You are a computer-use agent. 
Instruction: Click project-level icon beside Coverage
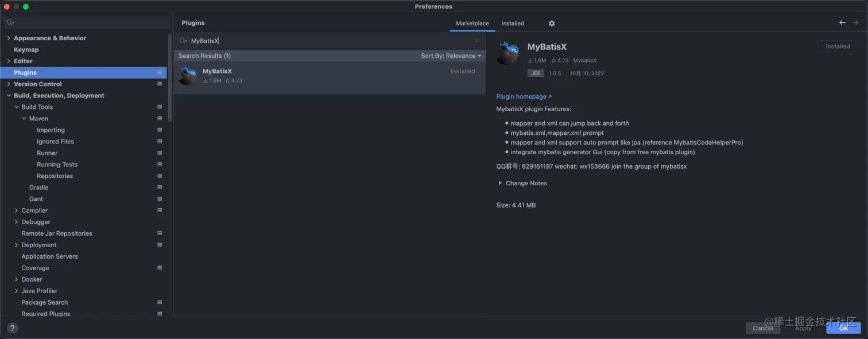tap(160, 267)
